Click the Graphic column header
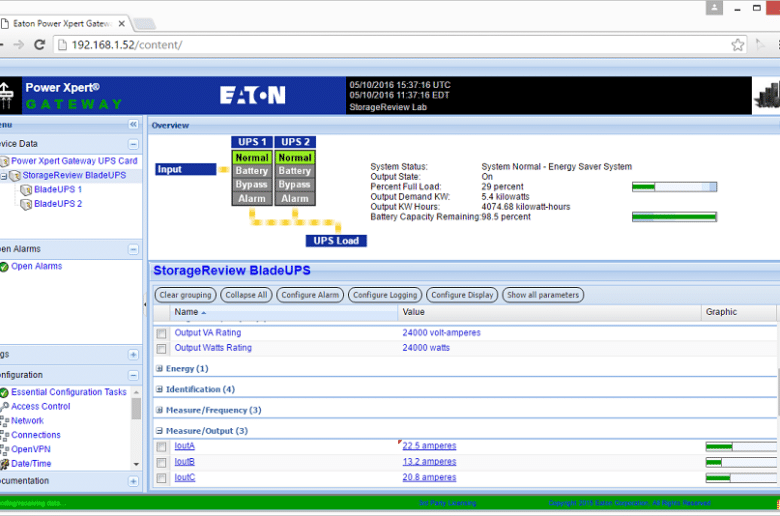The width and height of the screenshot is (780, 516). click(x=739, y=312)
